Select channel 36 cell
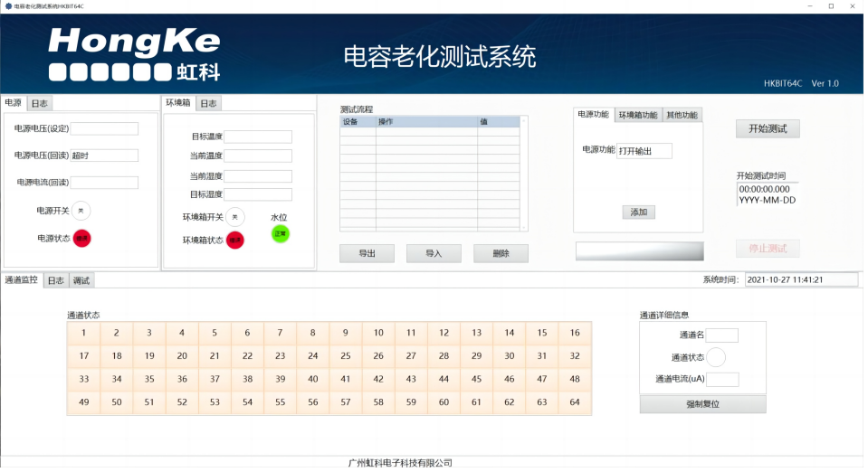The width and height of the screenshot is (868, 472). pos(182,380)
